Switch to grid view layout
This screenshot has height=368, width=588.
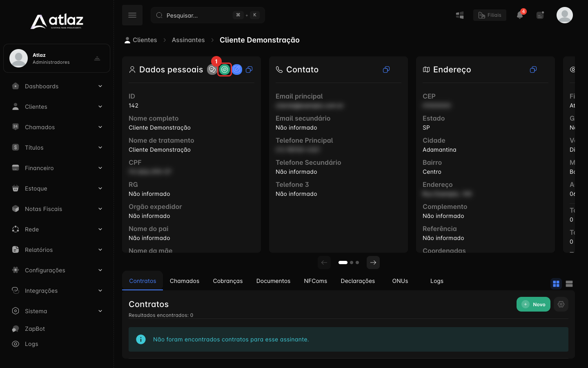pyautogui.click(x=556, y=284)
